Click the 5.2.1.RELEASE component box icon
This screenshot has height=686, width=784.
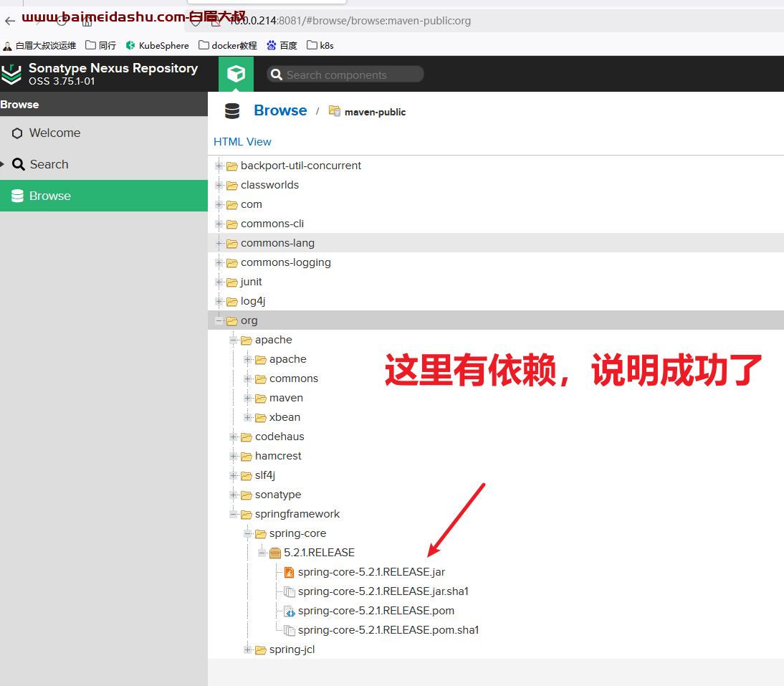[275, 553]
